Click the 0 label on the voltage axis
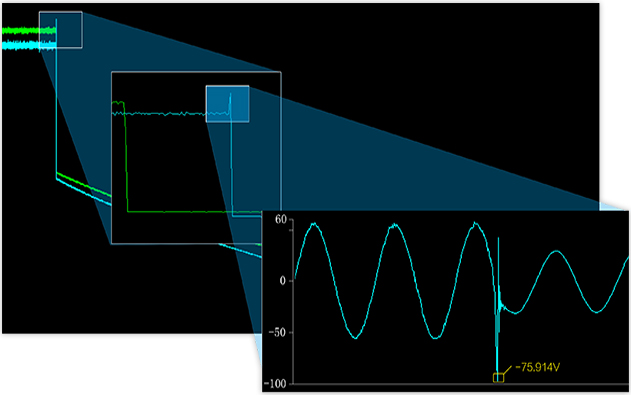 click(x=283, y=280)
